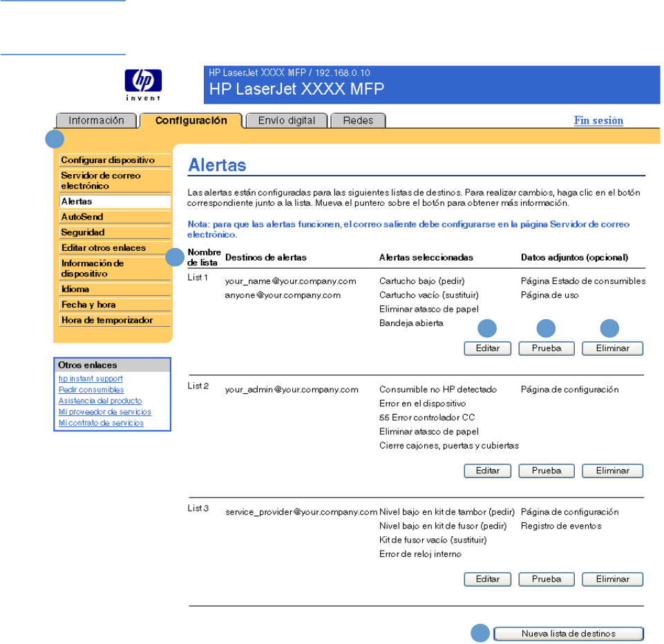Viewport: 664px width, 644px height.
Task: Open Servidor de correo electrónico page
Action: (x=115, y=180)
